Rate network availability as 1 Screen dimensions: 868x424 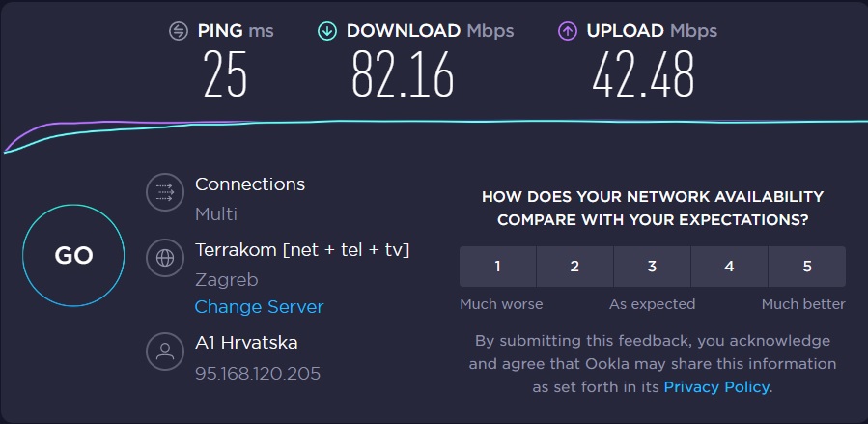[x=497, y=267]
